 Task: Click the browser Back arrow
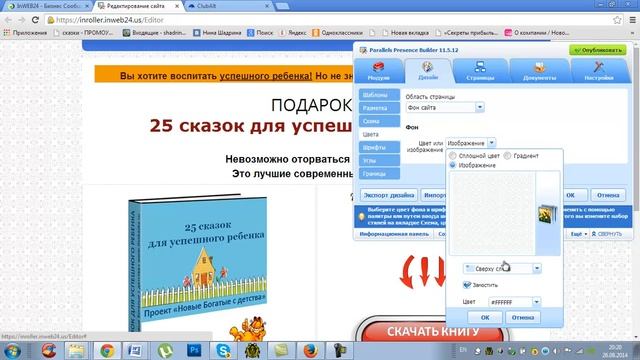coord(9,20)
